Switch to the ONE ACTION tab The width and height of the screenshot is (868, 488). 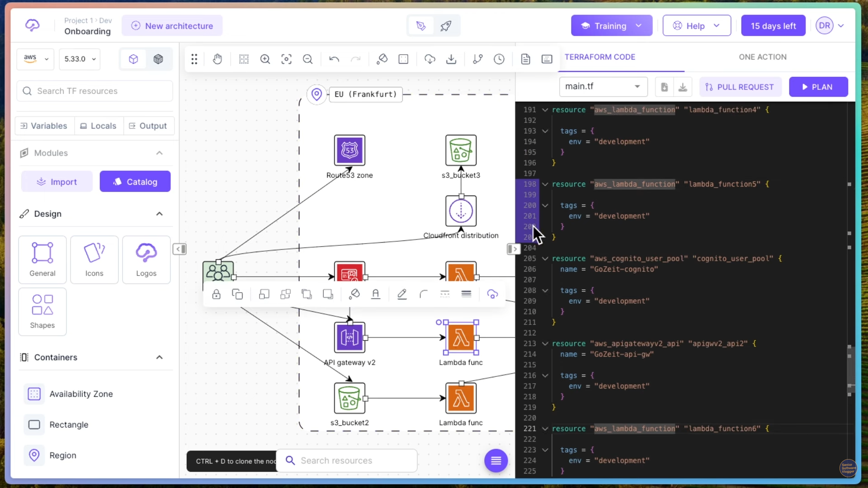click(x=763, y=57)
